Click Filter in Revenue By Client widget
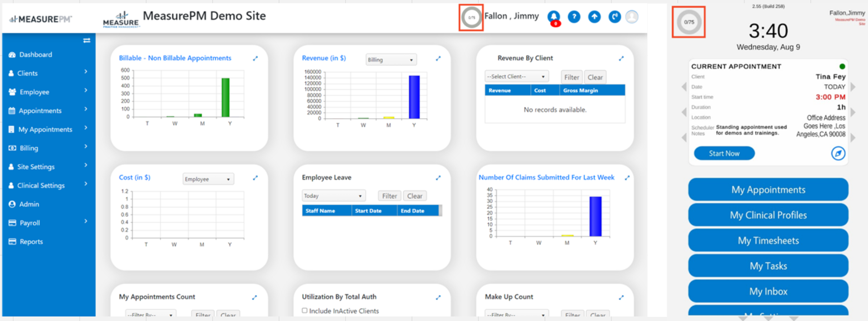868x321 pixels. 571,77
